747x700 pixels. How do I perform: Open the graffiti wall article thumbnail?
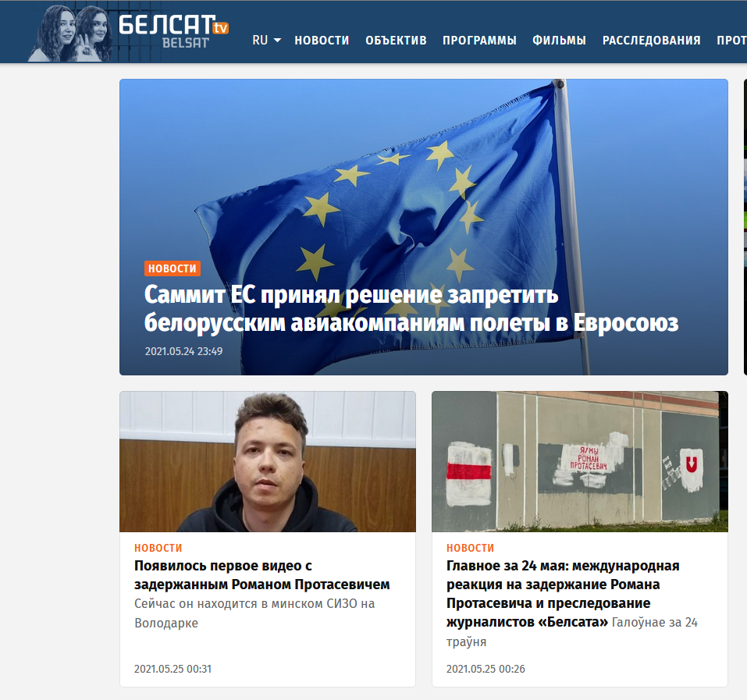pos(580,461)
